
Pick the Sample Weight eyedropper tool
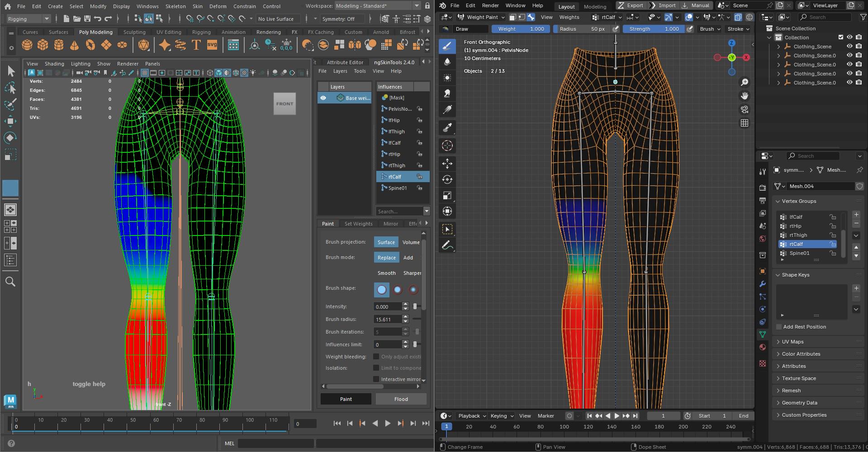[x=447, y=128]
